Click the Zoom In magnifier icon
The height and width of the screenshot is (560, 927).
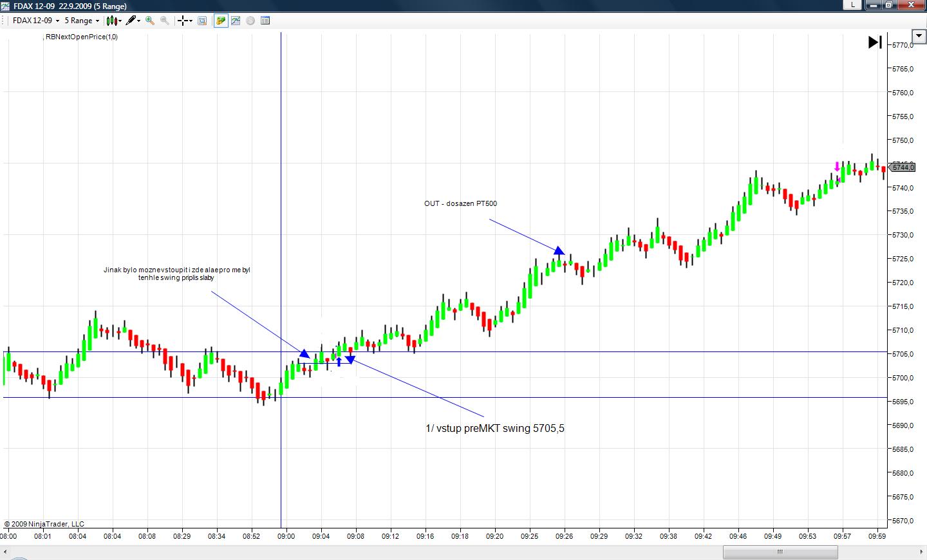click(150, 21)
